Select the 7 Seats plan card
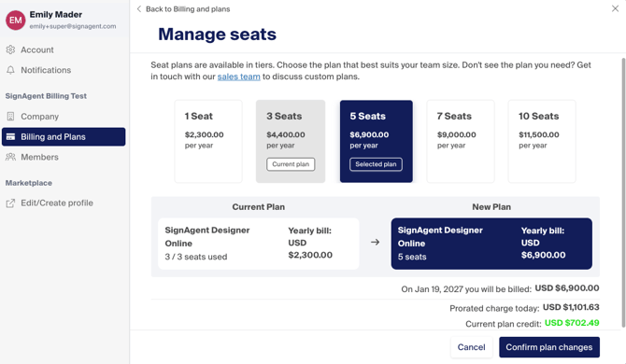The height and width of the screenshot is (364, 626). [x=461, y=141]
